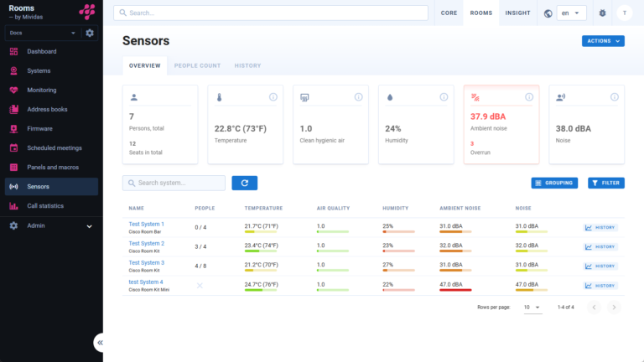Switch to the Core section
Image resolution: width=644 pixels, height=362 pixels.
click(x=449, y=13)
